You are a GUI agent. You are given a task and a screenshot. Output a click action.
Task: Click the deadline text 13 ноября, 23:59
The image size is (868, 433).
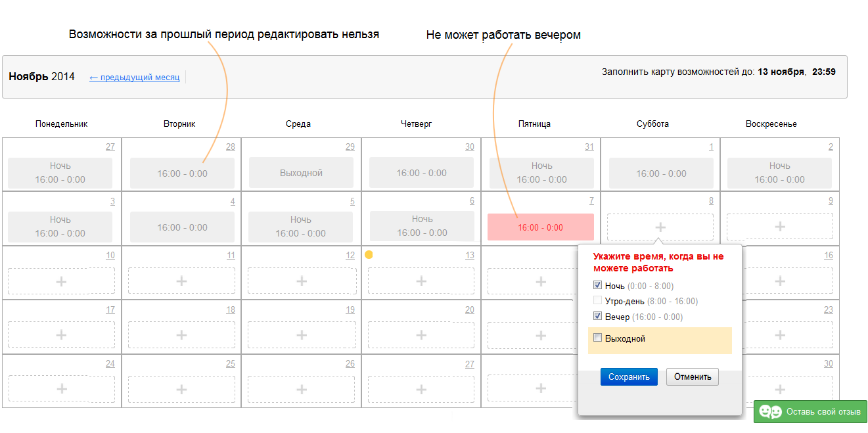point(797,72)
